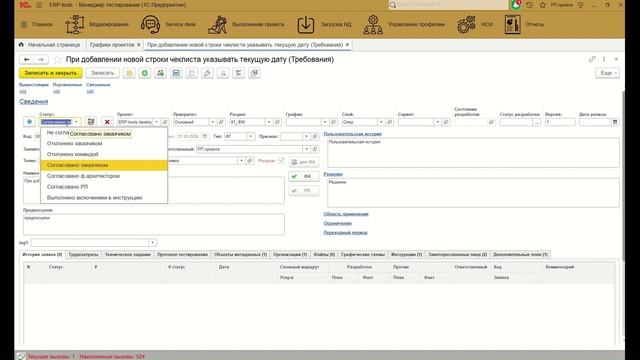Expand the Слой dropdown
Image resolution: width=640 pixels, height=360 pixels.
click(381, 122)
